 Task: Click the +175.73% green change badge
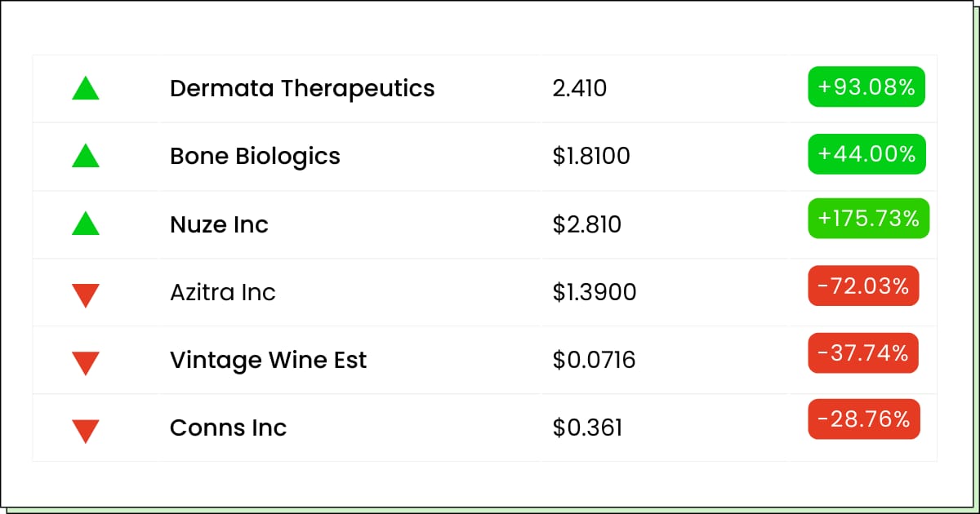tap(868, 219)
